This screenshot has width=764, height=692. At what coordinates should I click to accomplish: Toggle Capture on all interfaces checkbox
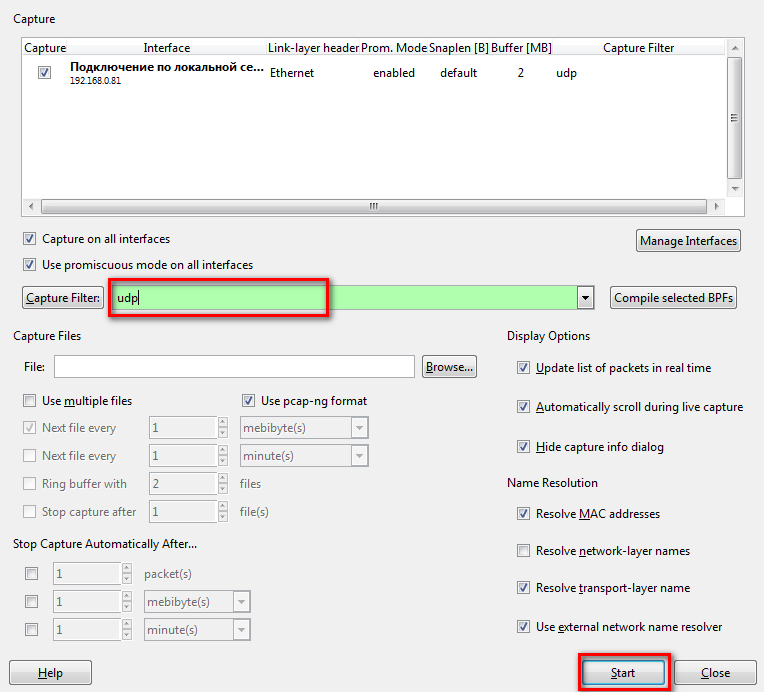(x=30, y=240)
